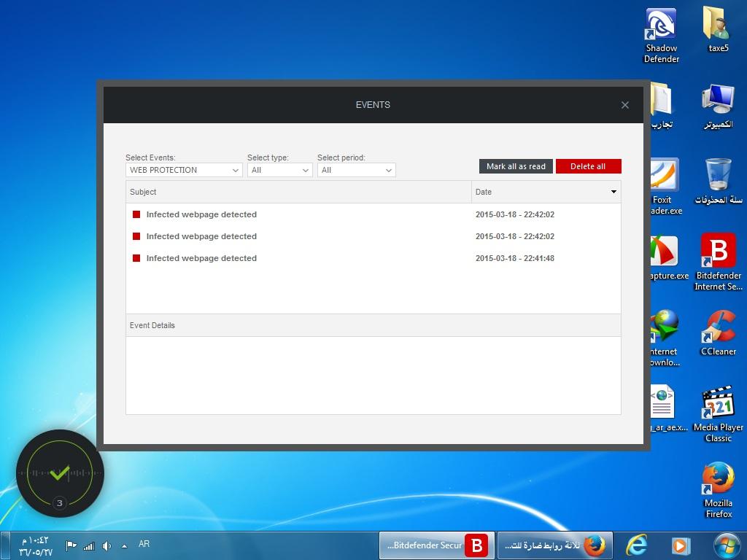Launch the Mozilla Firefox desktop shortcut
This screenshot has width=747, height=560.
pyautogui.click(x=718, y=491)
